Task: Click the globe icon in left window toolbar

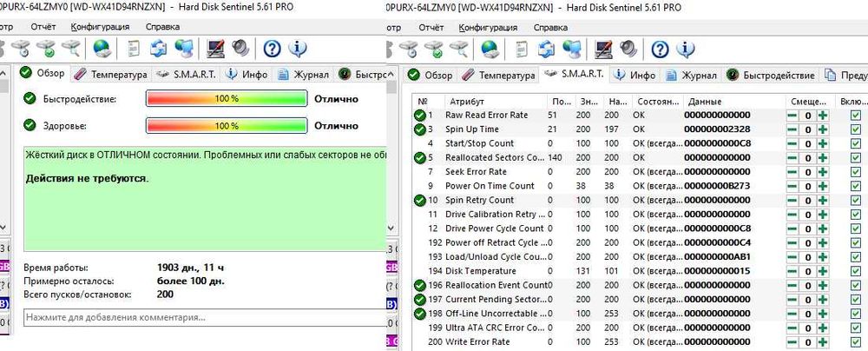Action: point(102,50)
